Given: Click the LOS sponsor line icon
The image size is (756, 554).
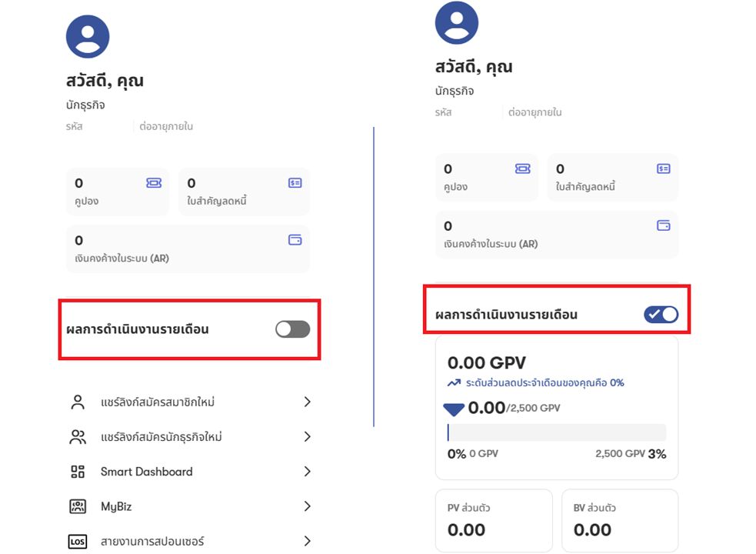Looking at the screenshot, I should coord(78,542).
